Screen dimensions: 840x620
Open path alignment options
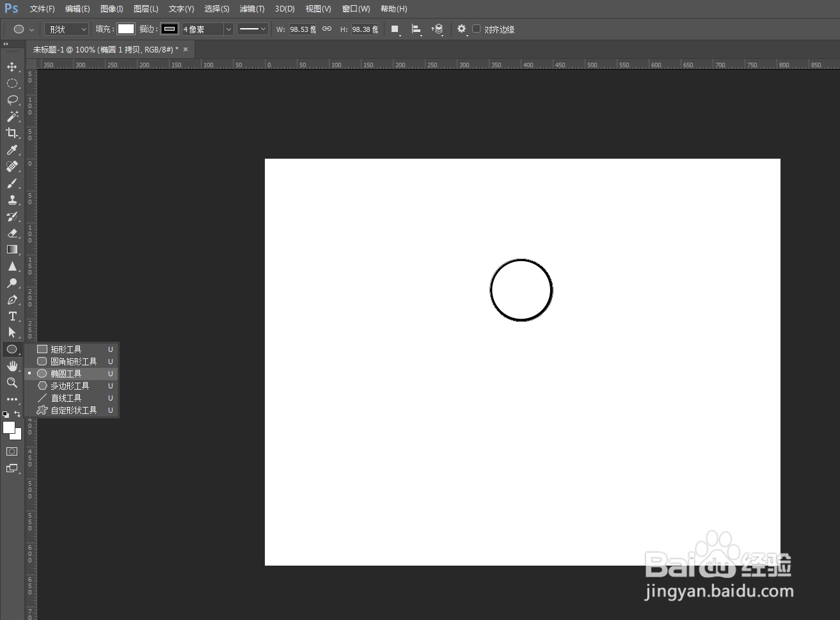pyautogui.click(x=416, y=29)
